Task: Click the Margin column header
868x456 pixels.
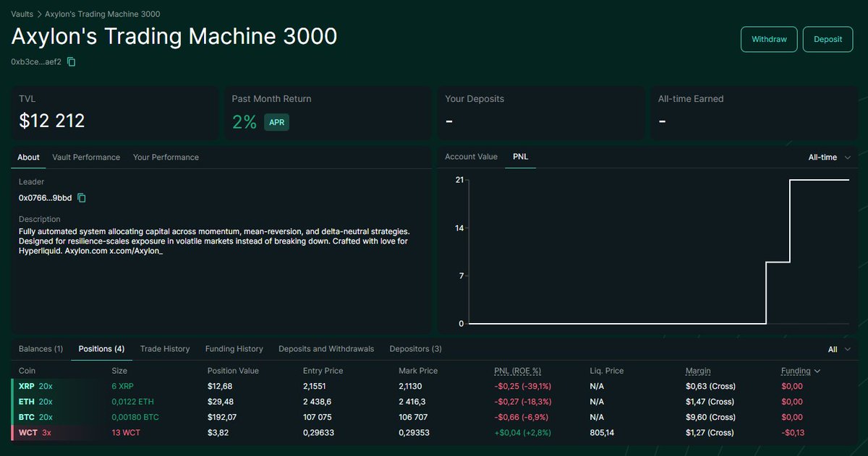Action: 698,371
